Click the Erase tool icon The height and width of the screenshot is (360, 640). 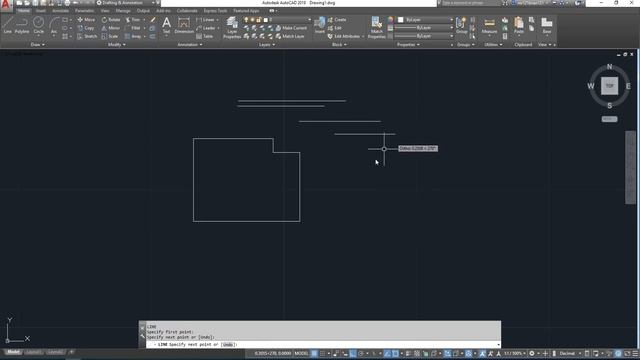point(153,20)
